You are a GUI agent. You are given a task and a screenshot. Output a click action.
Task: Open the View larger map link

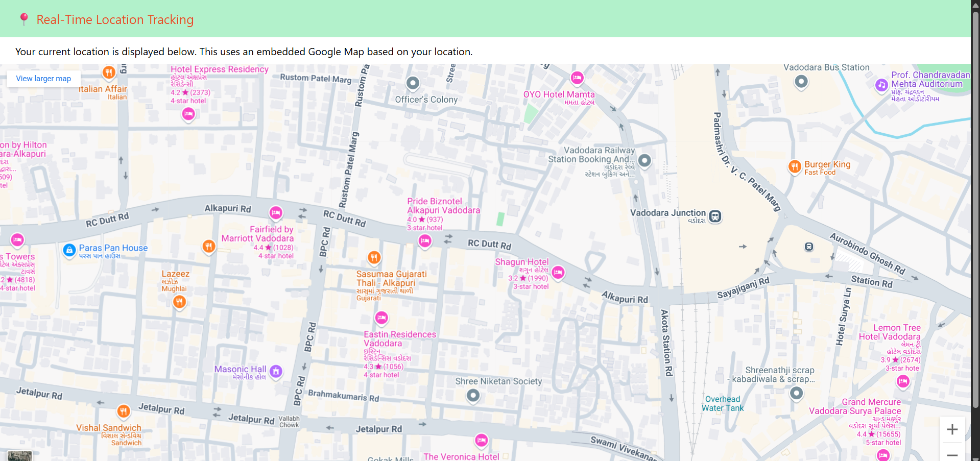43,79
